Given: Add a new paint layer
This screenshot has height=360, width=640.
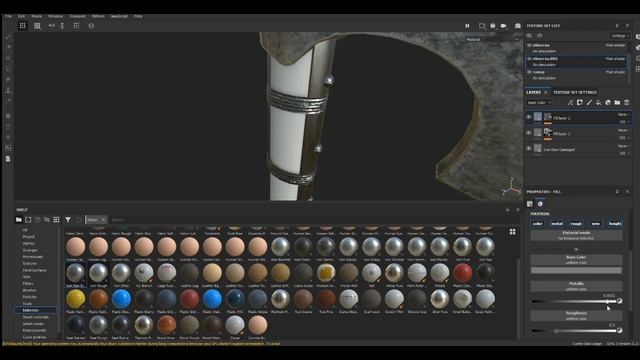Looking at the screenshot, I should click(x=589, y=102).
